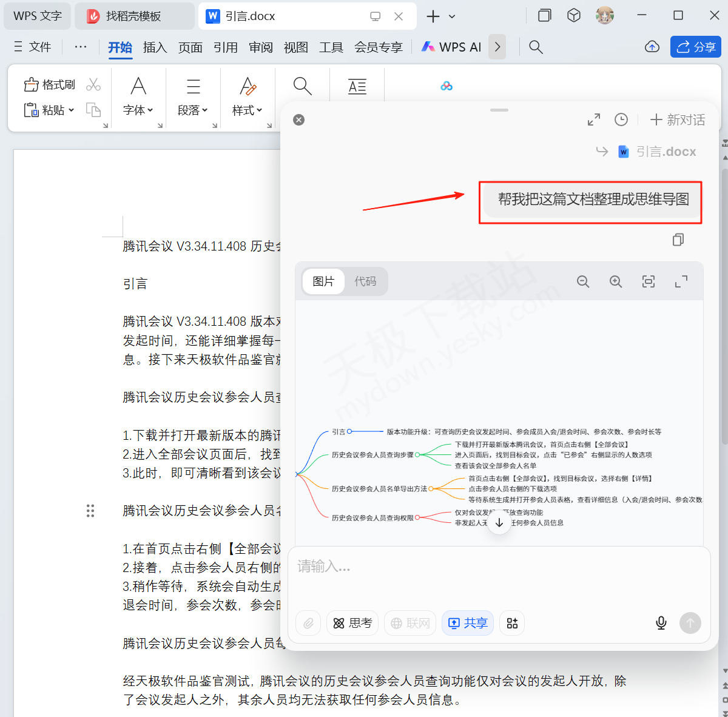The width and height of the screenshot is (728, 717).
Task: Open the WPS 文字 home tab
Action: [38, 16]
